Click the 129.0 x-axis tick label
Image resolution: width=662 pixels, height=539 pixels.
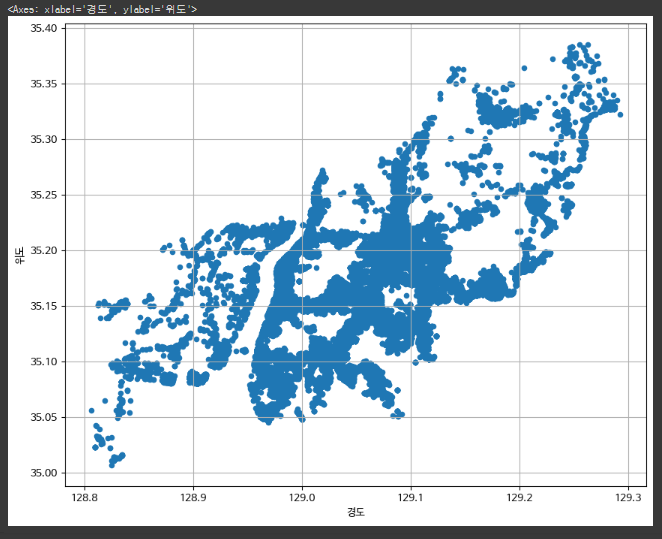pyautogui.click(x=302, y=498)
